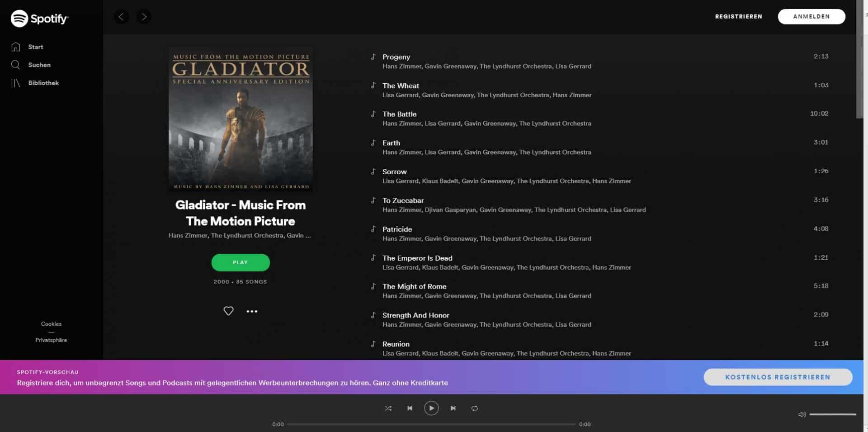The height and width of the screenshot is (432, 868).
Task: Click Djivan Gasparyan in To Zuccabar artists
Action: tap(450, 210)
